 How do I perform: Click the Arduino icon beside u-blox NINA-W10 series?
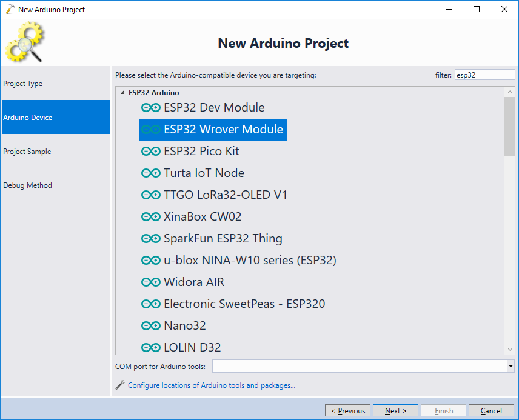tap(151, 261)
